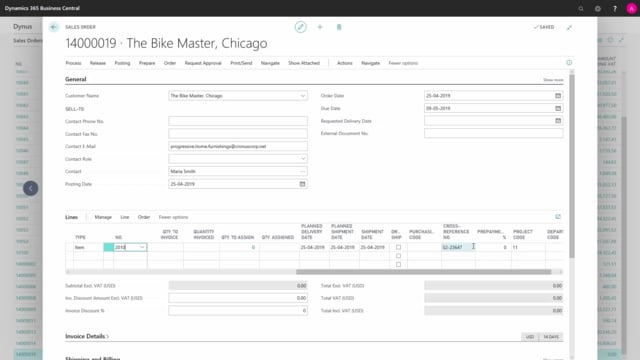Click the Lines section expand icon
640x360 pixels.
[x=558, y=217]
